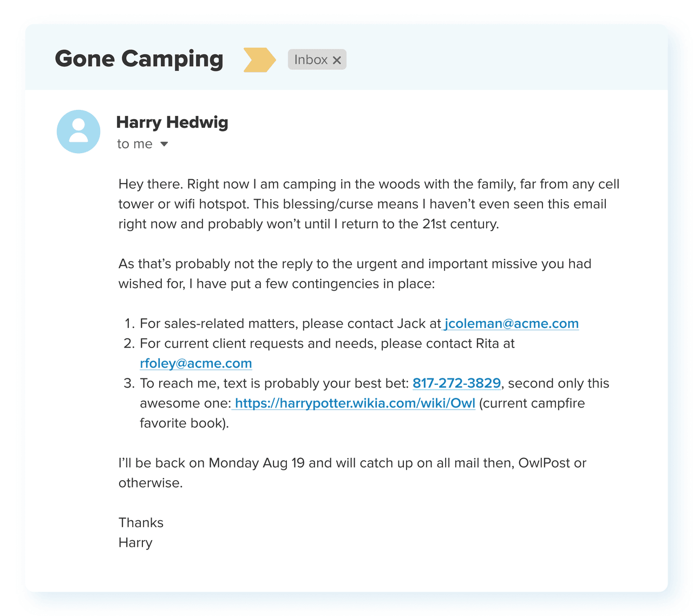Open the jcoleman@acme.com email link
The image size is (693, 616).
click(x=511, y=324)
